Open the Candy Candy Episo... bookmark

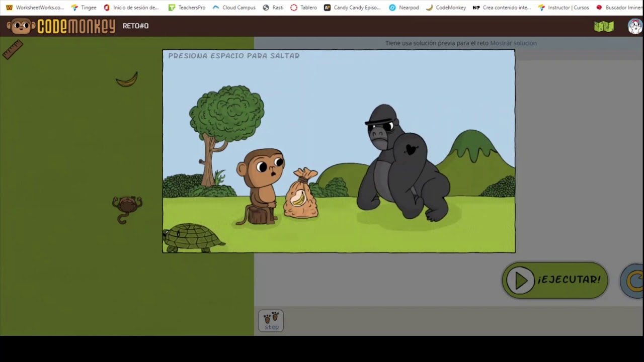[x=352, y=8]
